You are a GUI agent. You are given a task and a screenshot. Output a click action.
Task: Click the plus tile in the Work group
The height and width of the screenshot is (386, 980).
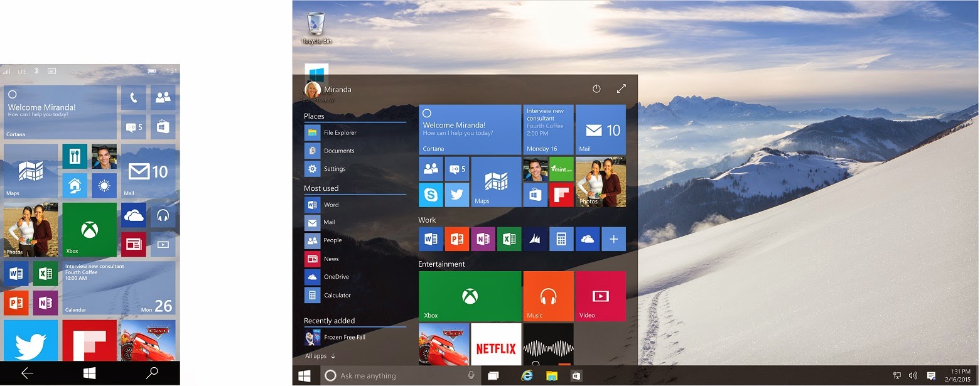[614, 239]
